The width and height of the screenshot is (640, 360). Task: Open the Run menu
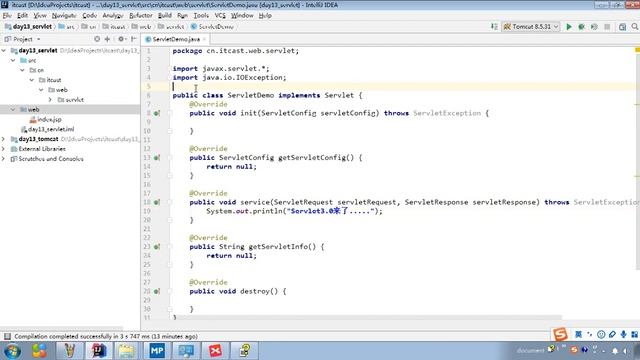click(x=182, y=16)
